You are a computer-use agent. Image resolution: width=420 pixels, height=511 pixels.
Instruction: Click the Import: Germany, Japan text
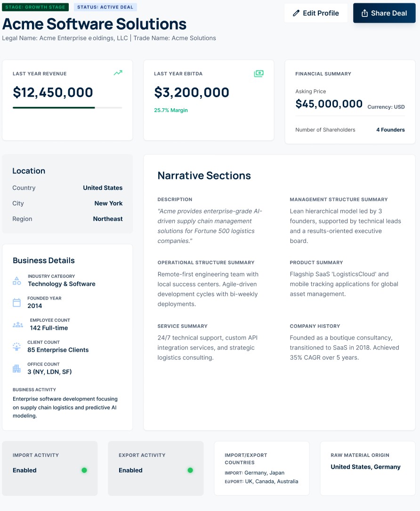[x=254, y=473]
